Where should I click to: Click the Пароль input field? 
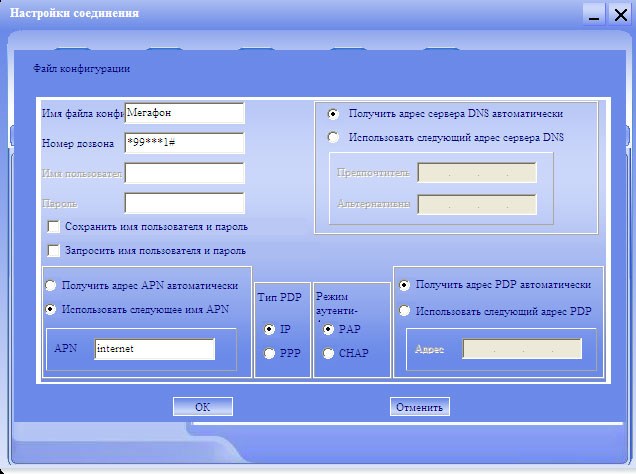pyautogui.click(x=185, y=203)
